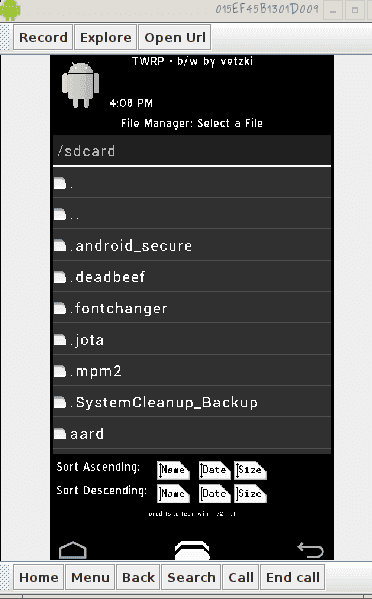Tap the TWRP home icon at bottom

click(73, 550)
